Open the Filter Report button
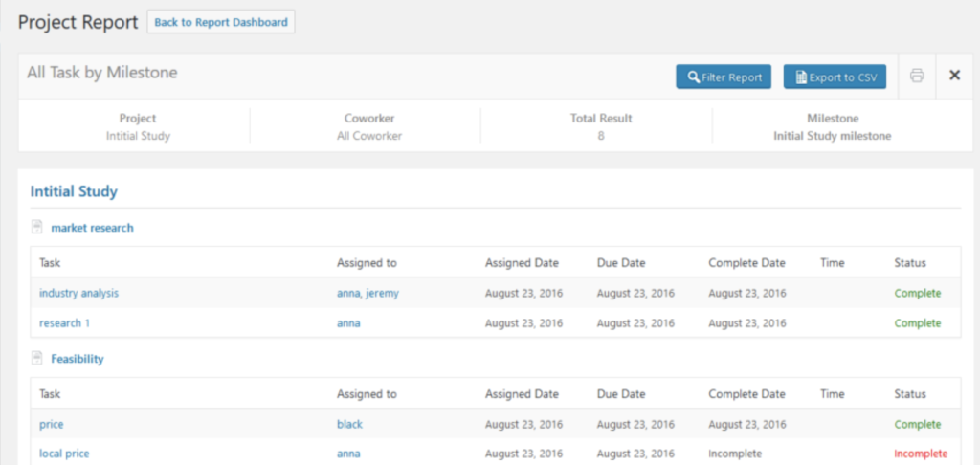This screenshot has height=465, width=980. click(x=724, y=77)
